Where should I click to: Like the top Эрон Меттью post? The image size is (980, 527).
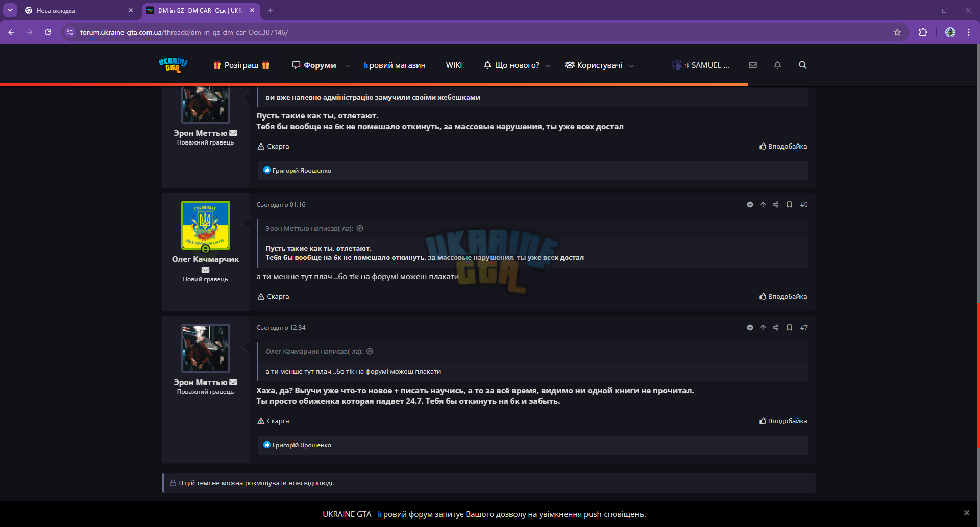(x=783, y=147)
